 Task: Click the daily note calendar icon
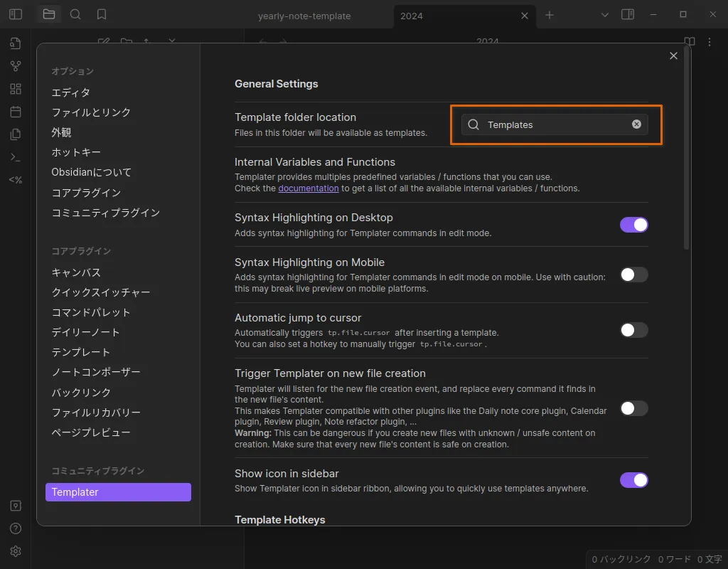[x=16, y=112]
